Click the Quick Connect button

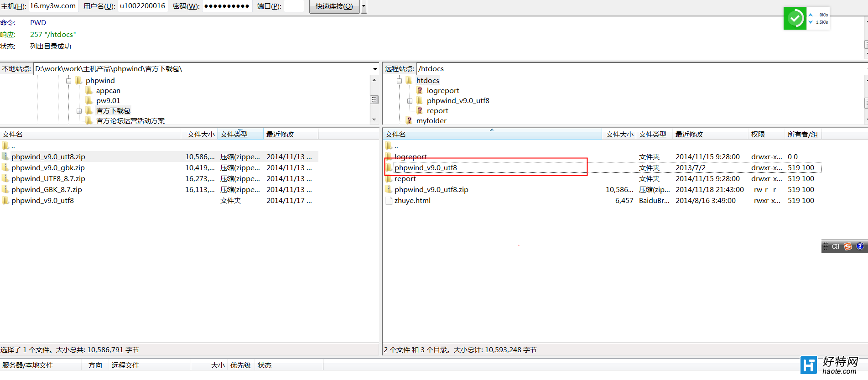(334, 6)
